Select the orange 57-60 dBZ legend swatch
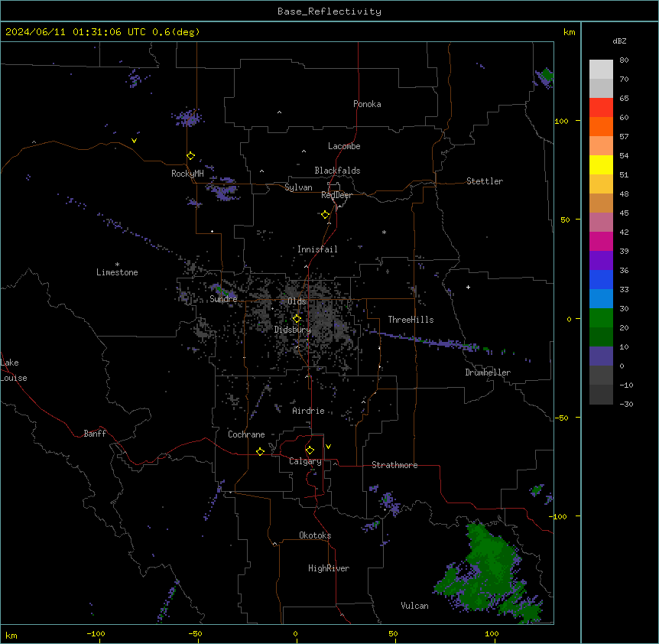Viewport: 659px width, 644px height. tap(601, 126)
